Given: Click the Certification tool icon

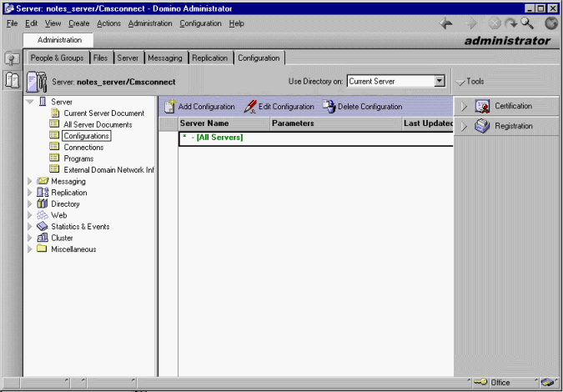Looking at the screenshot, I should [x=483, y=106].
